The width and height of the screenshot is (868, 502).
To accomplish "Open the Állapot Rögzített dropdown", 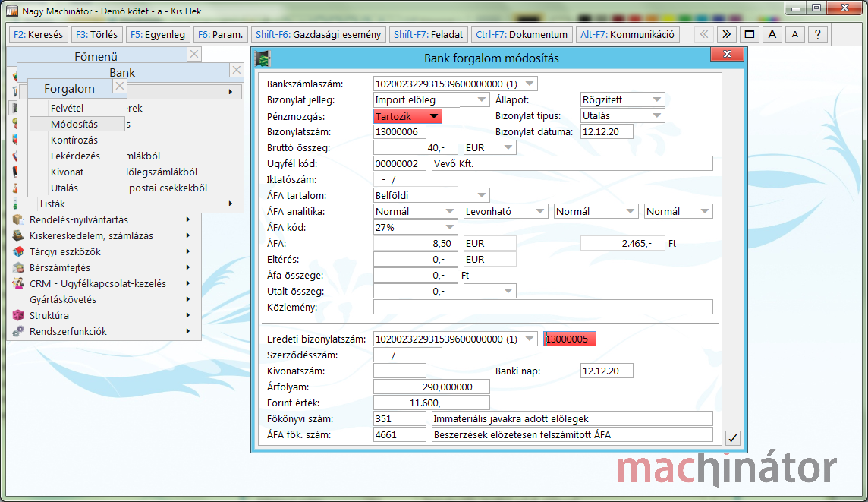I will [x=657, y=100].
